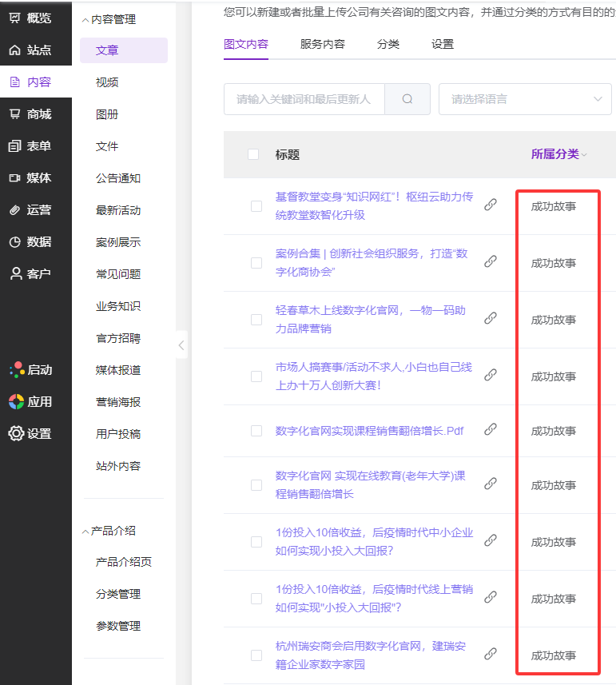Switch to 服务内容 tab
616x685 pixels.
(x=323, y=44)
